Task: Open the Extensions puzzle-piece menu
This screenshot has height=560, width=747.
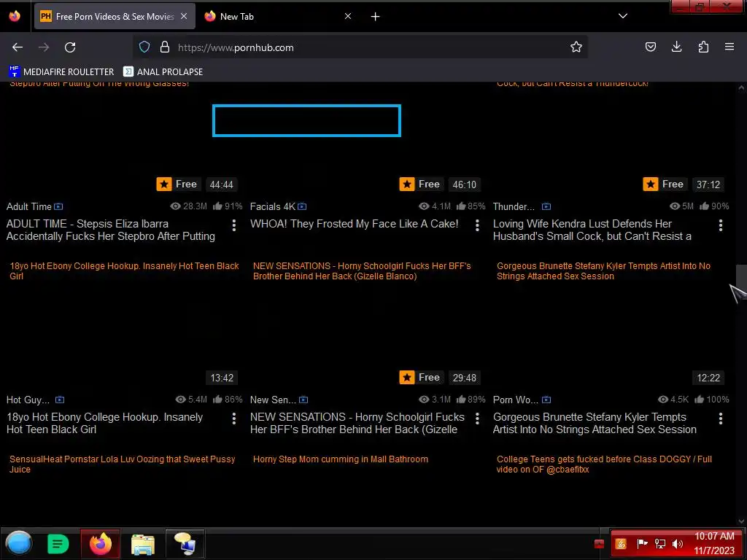Action: 703,47
